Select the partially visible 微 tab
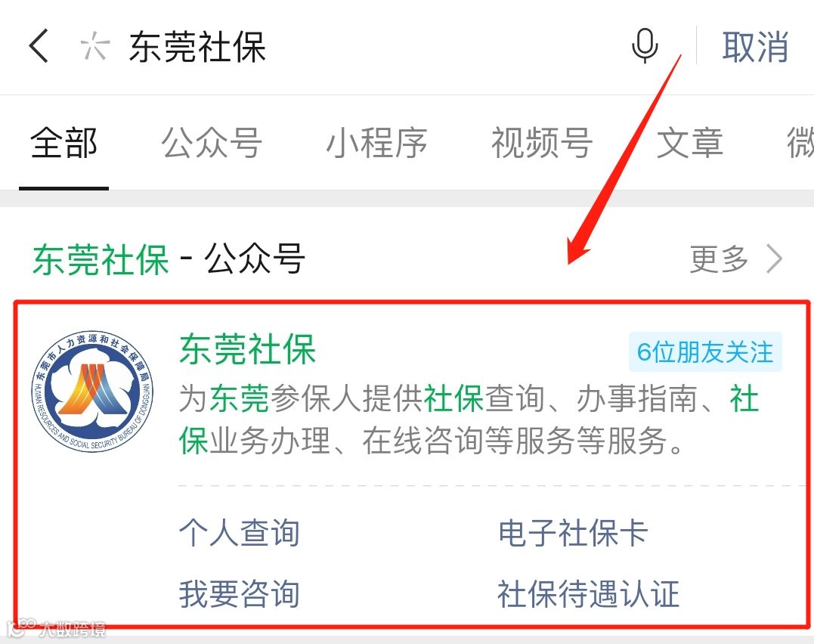Image resolution: width=814 pixels, height=644 pixels. point(800,143)
